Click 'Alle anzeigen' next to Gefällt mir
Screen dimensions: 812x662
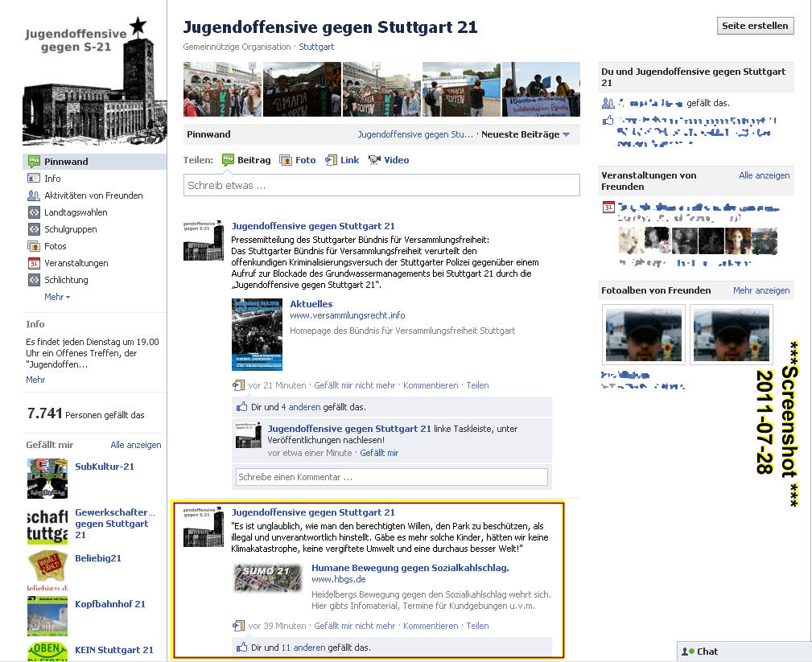point(136,445)
